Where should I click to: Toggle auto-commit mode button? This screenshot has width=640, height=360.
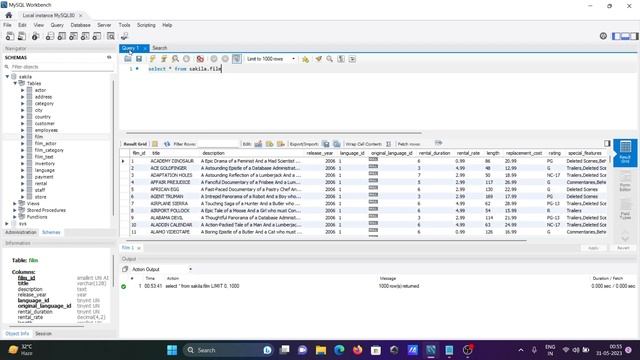[x=236, y=59]
